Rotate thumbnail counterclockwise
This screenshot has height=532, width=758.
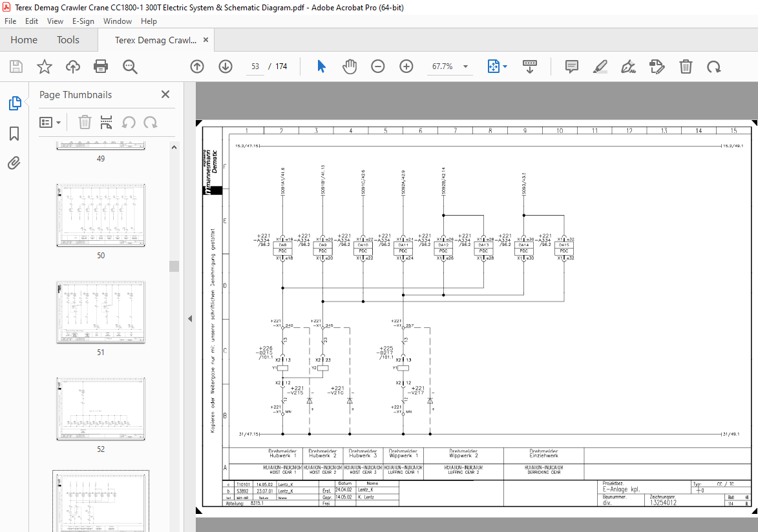pyautogui.click(x=128, y=122)
